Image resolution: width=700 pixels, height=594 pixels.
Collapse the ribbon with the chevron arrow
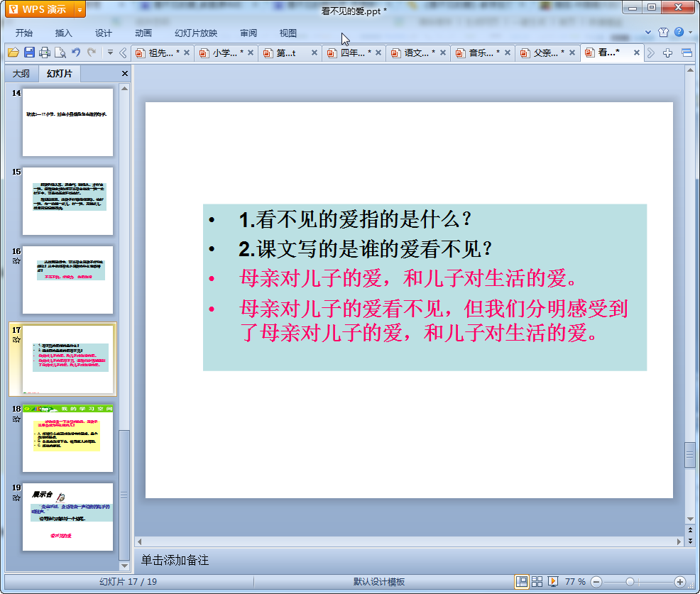(647, 33)
